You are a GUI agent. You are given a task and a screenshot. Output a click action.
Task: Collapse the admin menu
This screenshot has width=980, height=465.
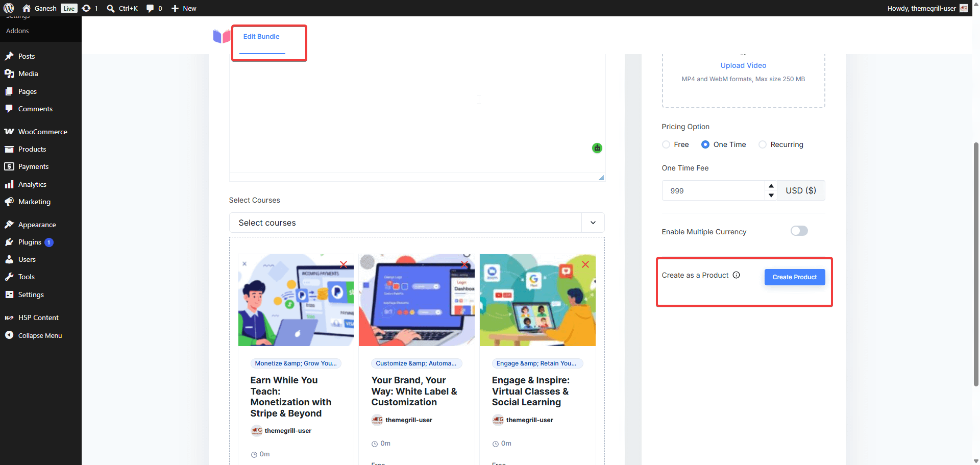pyautogui.click(x=40, y=335)
